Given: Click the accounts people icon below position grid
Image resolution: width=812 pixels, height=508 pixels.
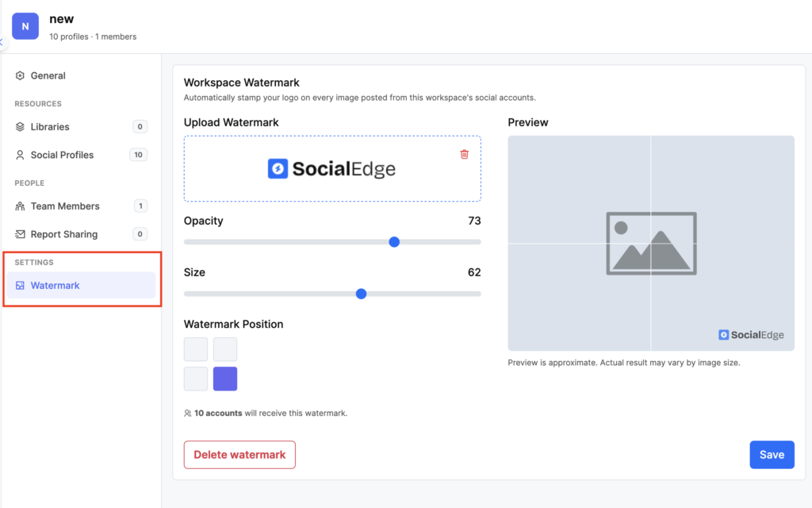Looking at the screenshot, I should click(187, 413).
